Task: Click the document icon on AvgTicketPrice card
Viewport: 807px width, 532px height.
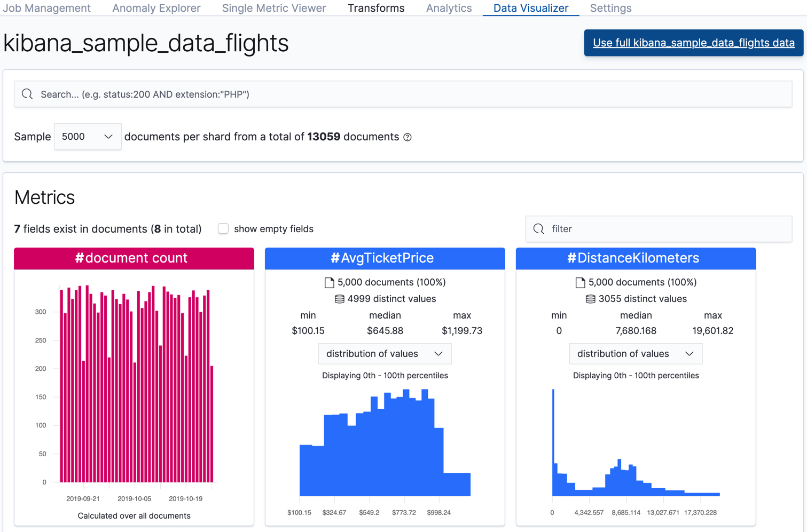Action: click(x=328, y=282)
